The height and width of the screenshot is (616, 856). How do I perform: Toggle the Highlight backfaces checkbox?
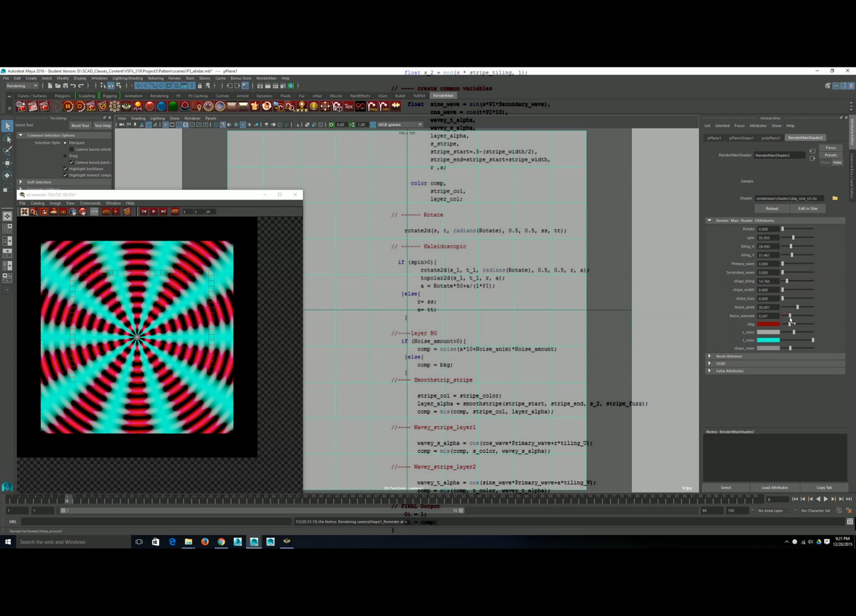65,169
